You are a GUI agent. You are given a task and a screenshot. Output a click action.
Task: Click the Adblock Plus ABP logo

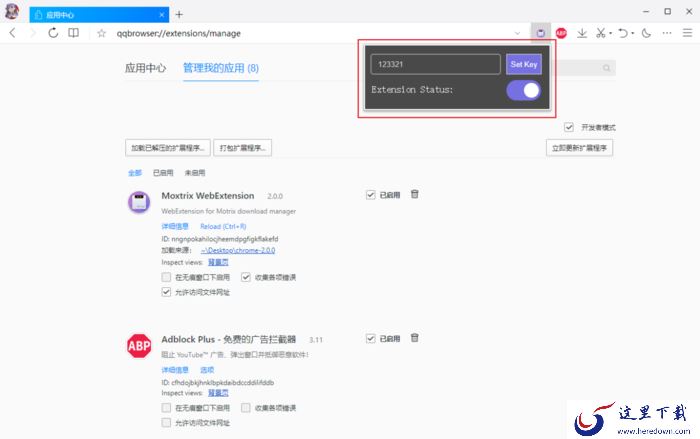tap(139, 346)
